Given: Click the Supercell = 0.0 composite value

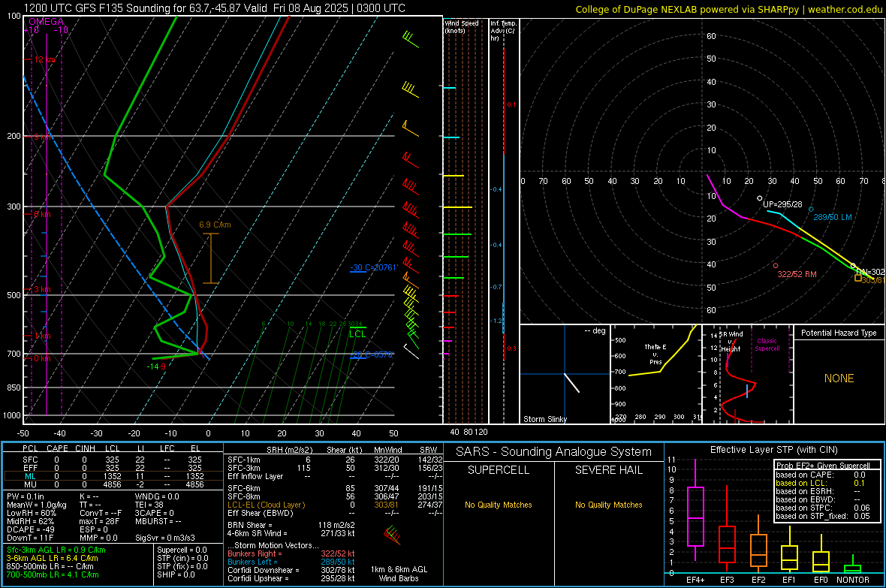Looking at the screenshot, I should point(182,550).
